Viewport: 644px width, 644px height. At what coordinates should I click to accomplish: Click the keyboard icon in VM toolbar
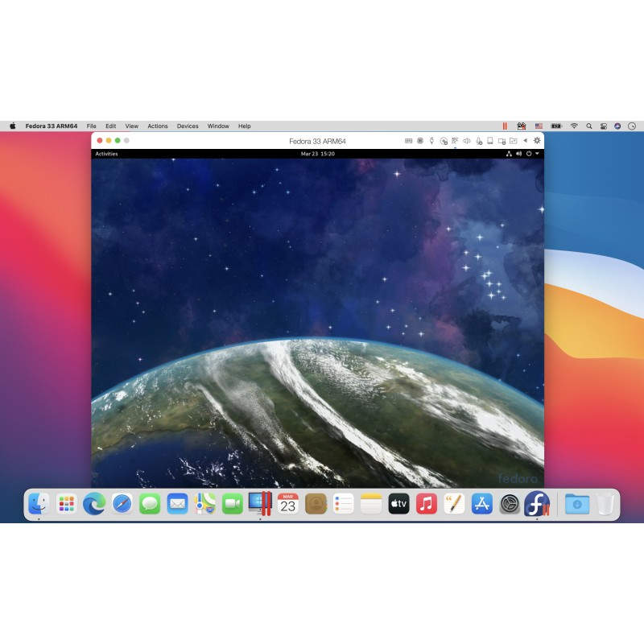tap(408, 141)
